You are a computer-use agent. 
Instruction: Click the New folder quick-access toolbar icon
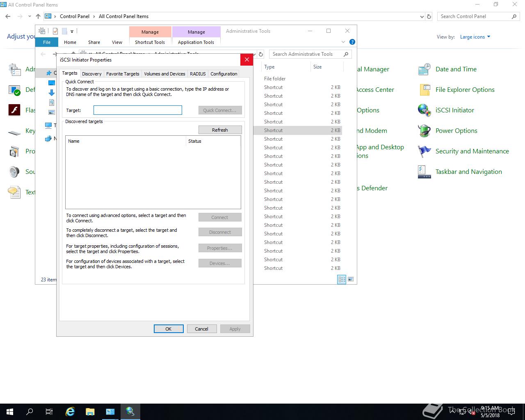point(64,31)
